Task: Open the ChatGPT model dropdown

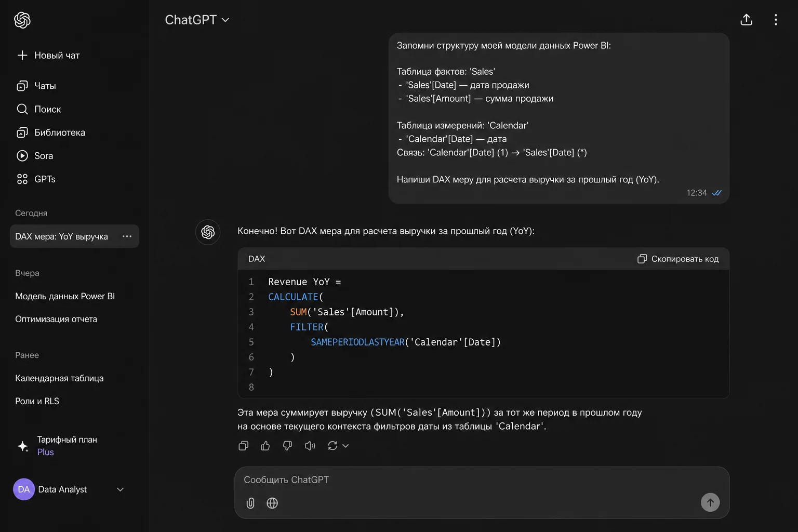Action: click(197, 20)
